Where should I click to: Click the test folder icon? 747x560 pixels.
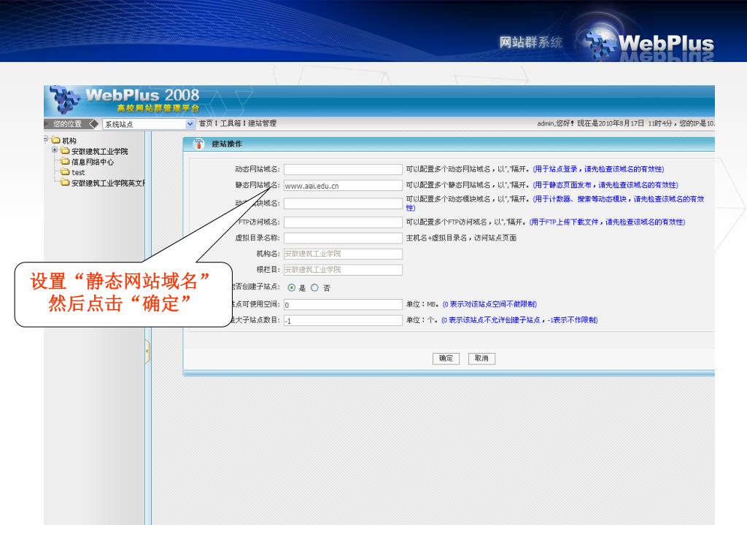[x=65, y=171]
